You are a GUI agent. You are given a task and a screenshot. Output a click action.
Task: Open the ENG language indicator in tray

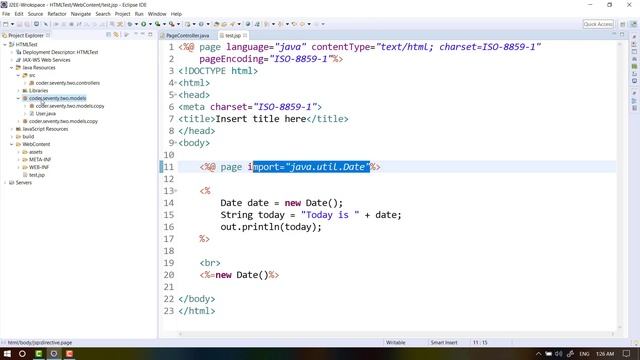[584, 354]
